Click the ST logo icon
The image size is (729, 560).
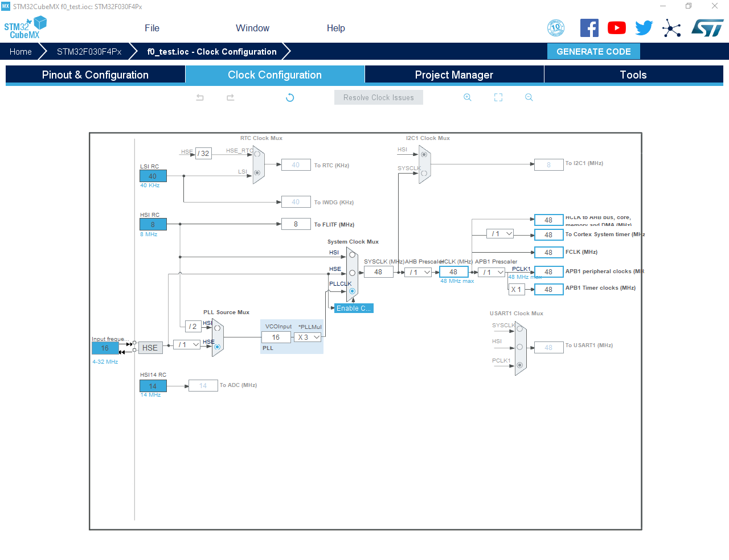[x=707, y=28]
